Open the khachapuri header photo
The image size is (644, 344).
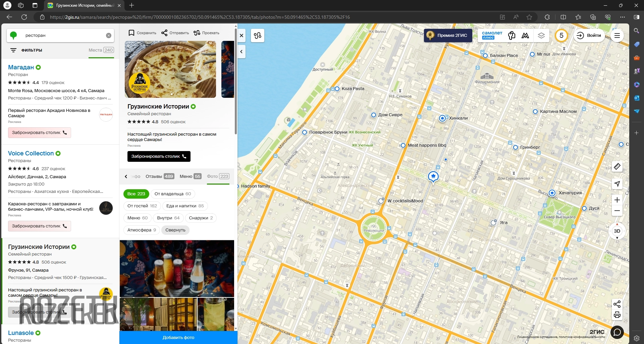point(170,69)
